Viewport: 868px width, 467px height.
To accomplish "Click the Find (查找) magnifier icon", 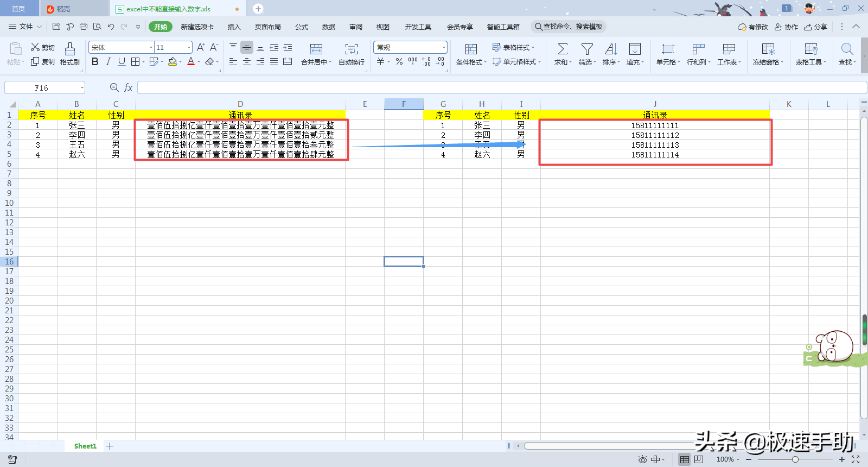I will pyautogui.click(x=847, y=49).
